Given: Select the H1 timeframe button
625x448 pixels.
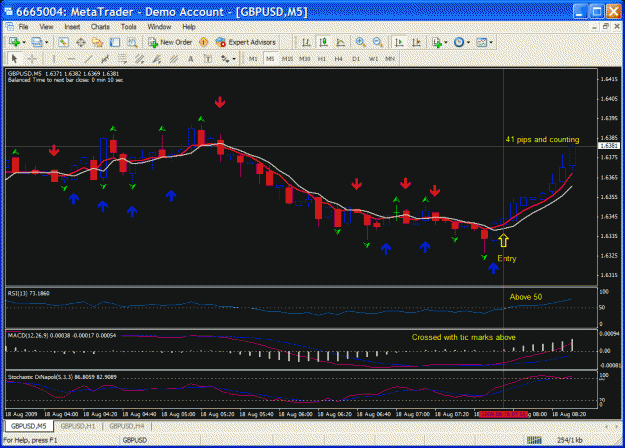Looking at the screenshot, I should tap(322, 59).
